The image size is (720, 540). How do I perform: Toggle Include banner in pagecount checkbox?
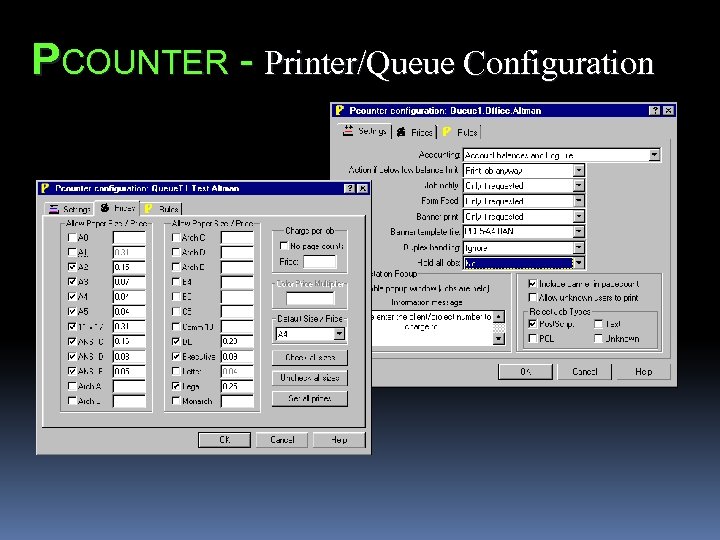click(533, 284)
